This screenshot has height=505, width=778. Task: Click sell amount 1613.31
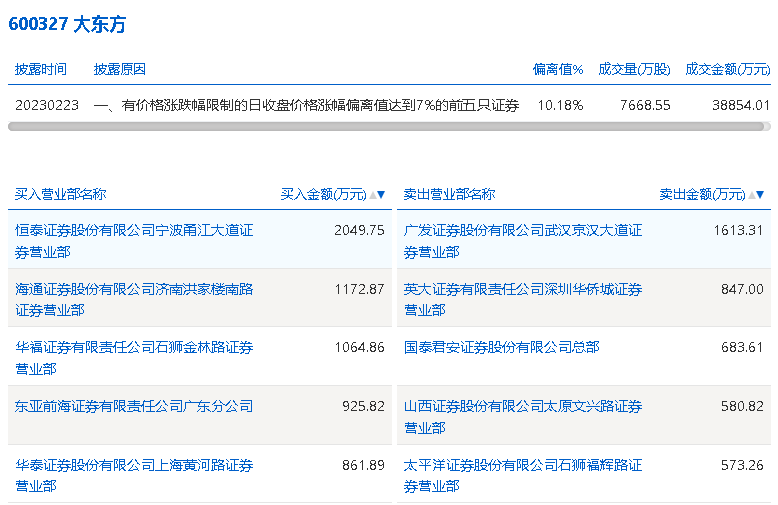coord(738,230)
